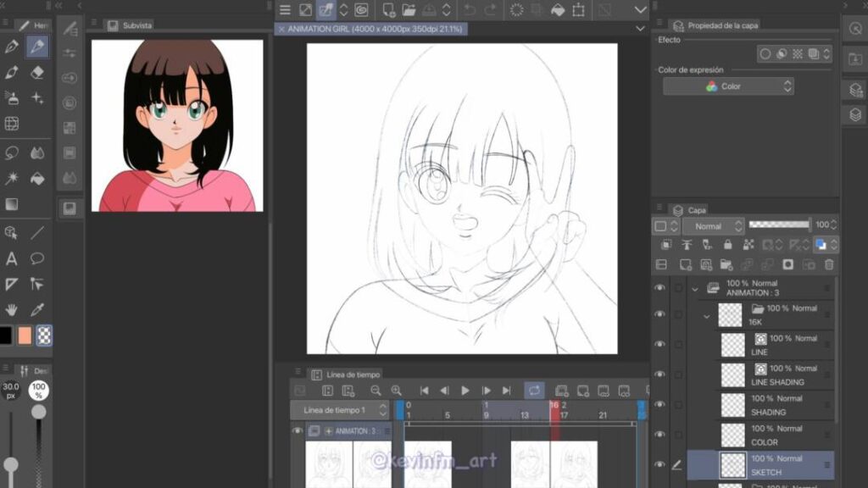Create new layer folder icon
The width and height of the screenshot is (868, 488).
tap(726, 264)
